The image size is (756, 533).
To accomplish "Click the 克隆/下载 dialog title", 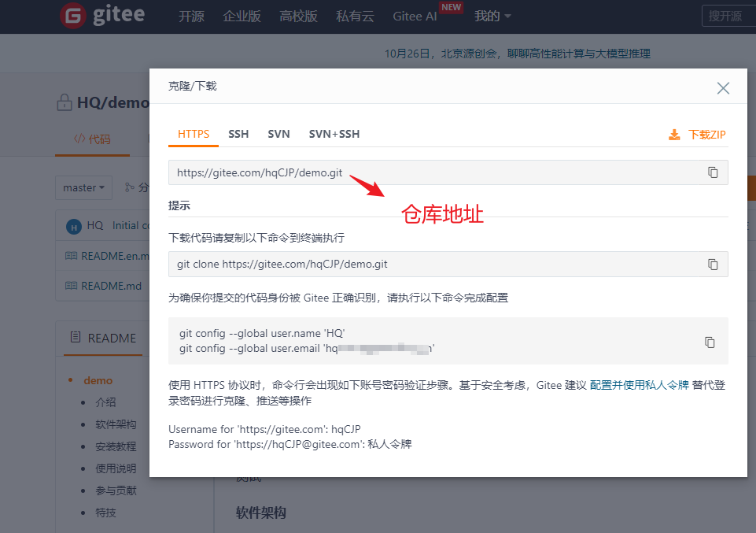I will coord(193,86).
